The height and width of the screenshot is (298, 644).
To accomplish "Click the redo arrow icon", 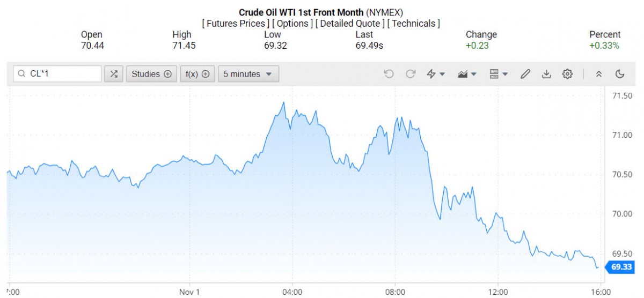I will coord(411,74).
